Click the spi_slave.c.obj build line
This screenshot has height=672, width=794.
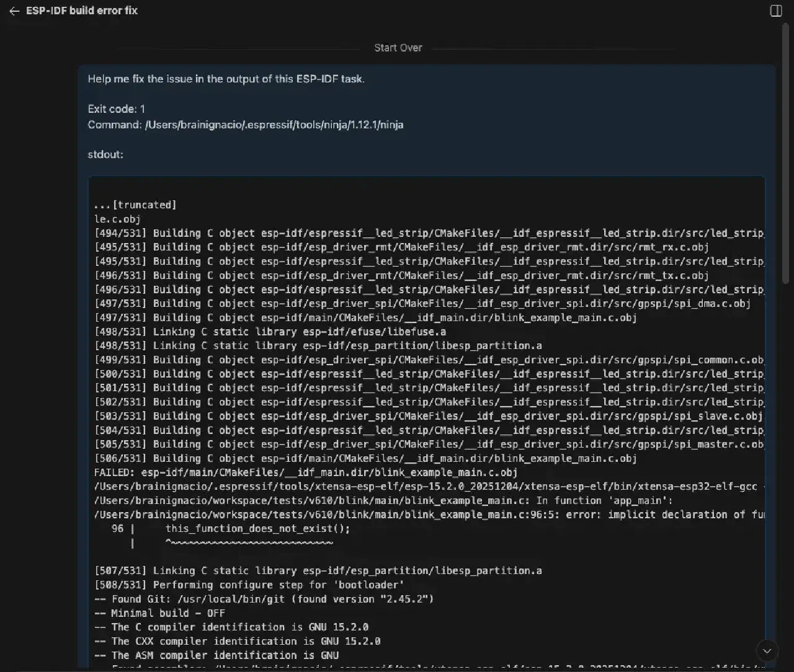429,417
